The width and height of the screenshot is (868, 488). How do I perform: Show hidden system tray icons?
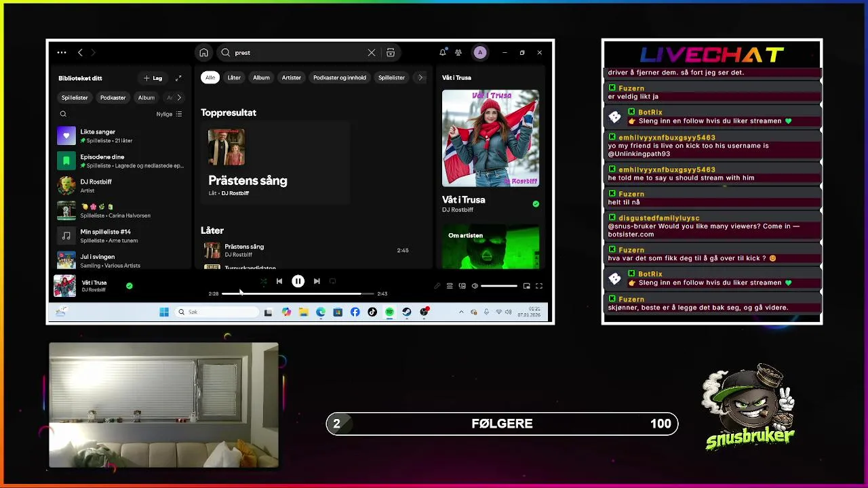pos(461,312)
